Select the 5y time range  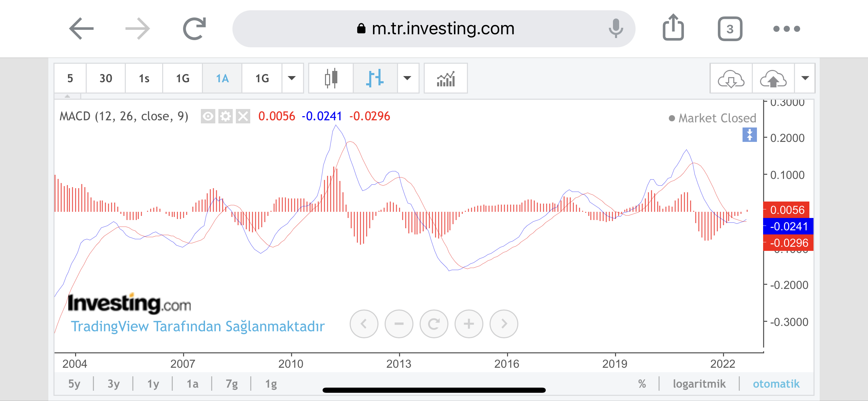[74, 384]
